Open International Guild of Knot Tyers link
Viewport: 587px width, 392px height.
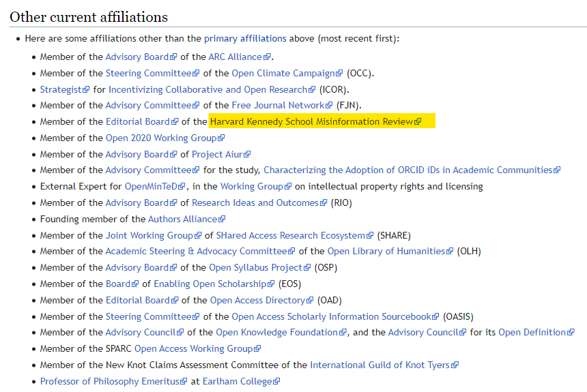pos(384,365)
